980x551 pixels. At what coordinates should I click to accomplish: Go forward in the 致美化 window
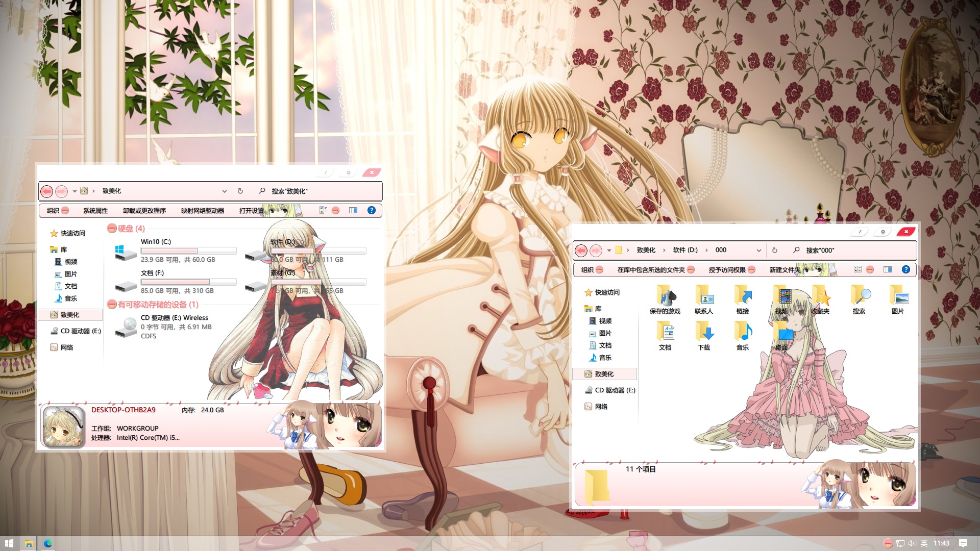coord(61,191)
